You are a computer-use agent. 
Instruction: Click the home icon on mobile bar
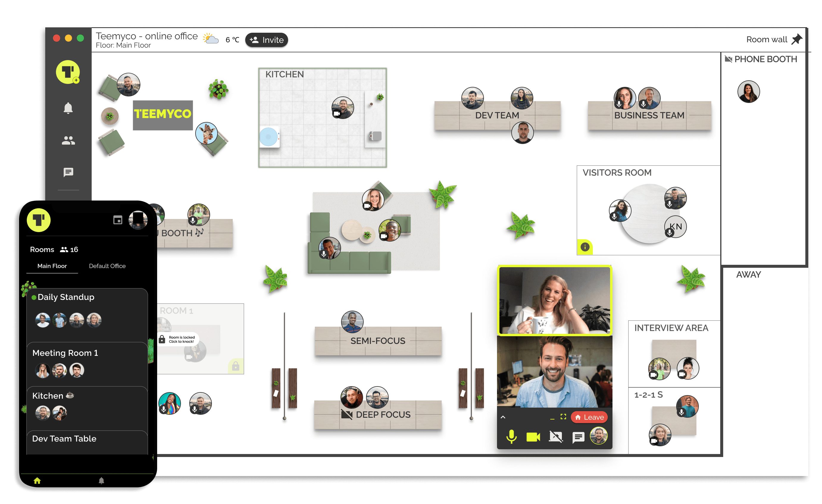coord(37,481)
